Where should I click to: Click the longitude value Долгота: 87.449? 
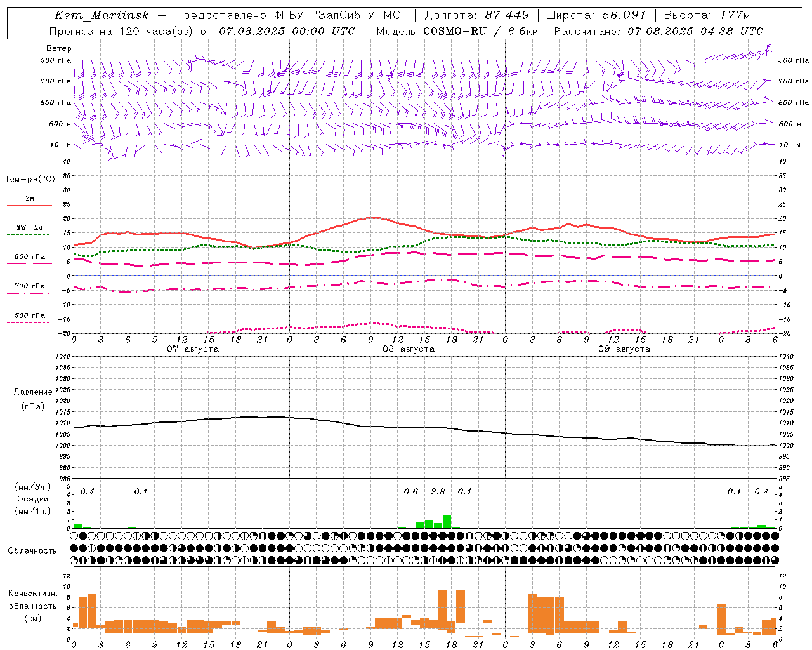coord(477,15)
